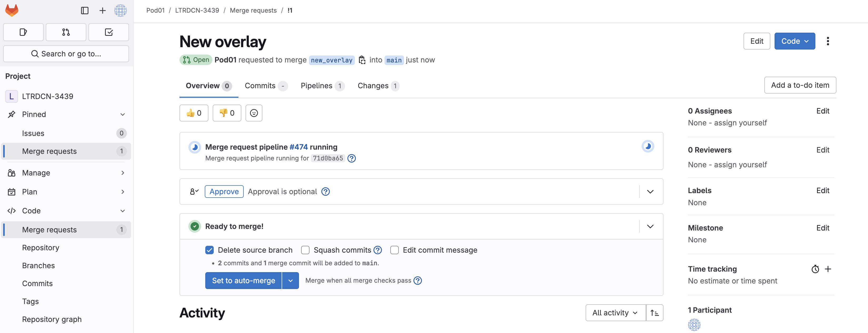Expand the Ready to merge section chevron
Image resolution: width=868 pixels, height=333 pixels.
click(x=650, y=226)
